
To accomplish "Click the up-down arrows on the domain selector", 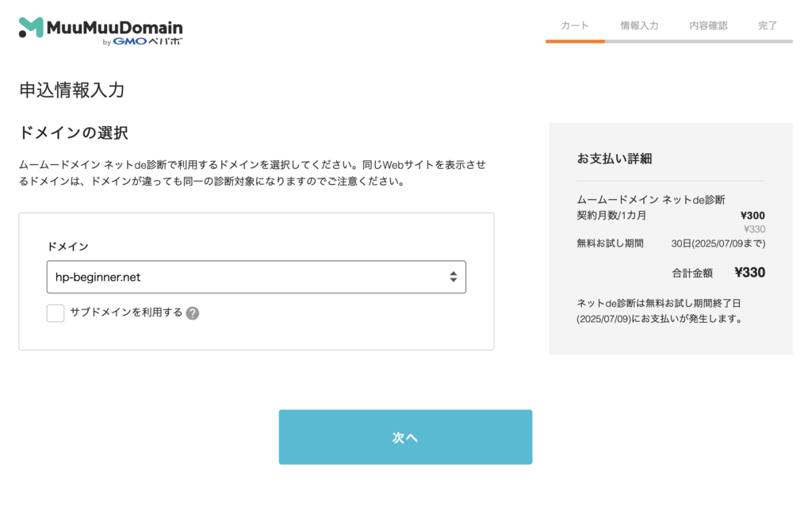I will (x=453, y=277).
